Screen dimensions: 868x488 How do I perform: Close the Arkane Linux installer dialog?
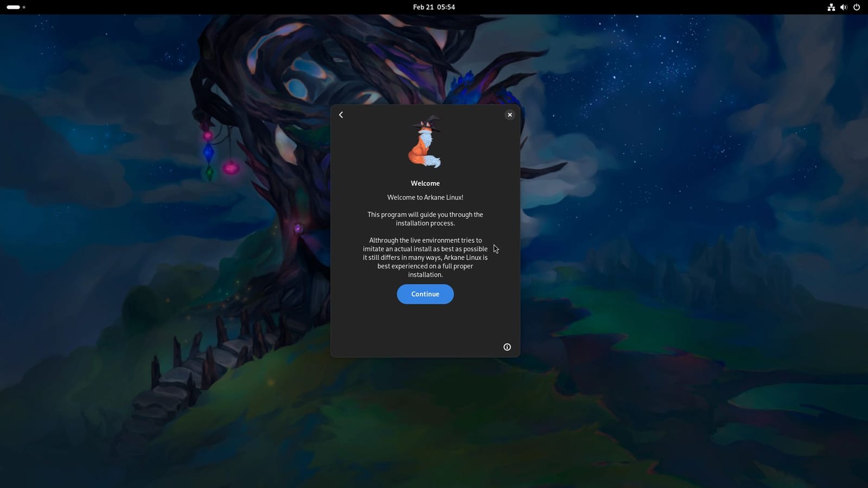509,115
